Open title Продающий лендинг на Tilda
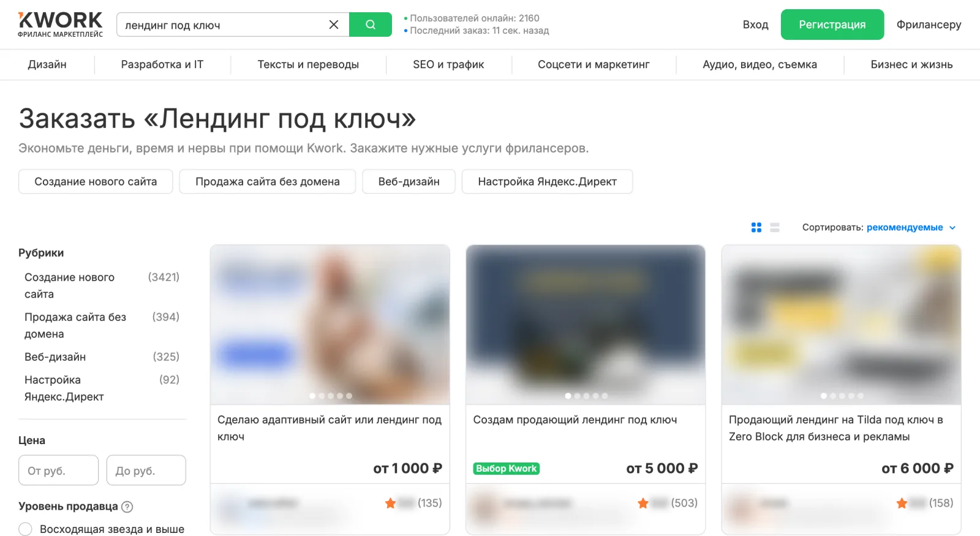This screenshot has height=536, width=980. [x=836, y=428]
